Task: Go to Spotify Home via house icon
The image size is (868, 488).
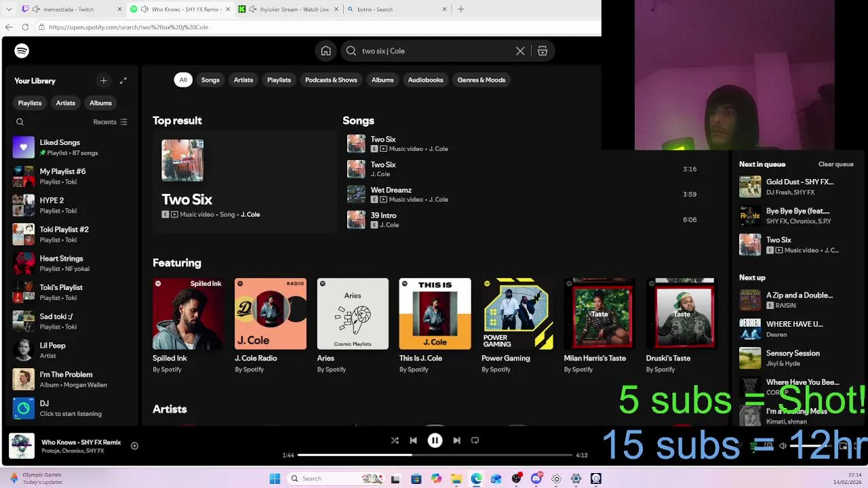Action: point(326,51)
